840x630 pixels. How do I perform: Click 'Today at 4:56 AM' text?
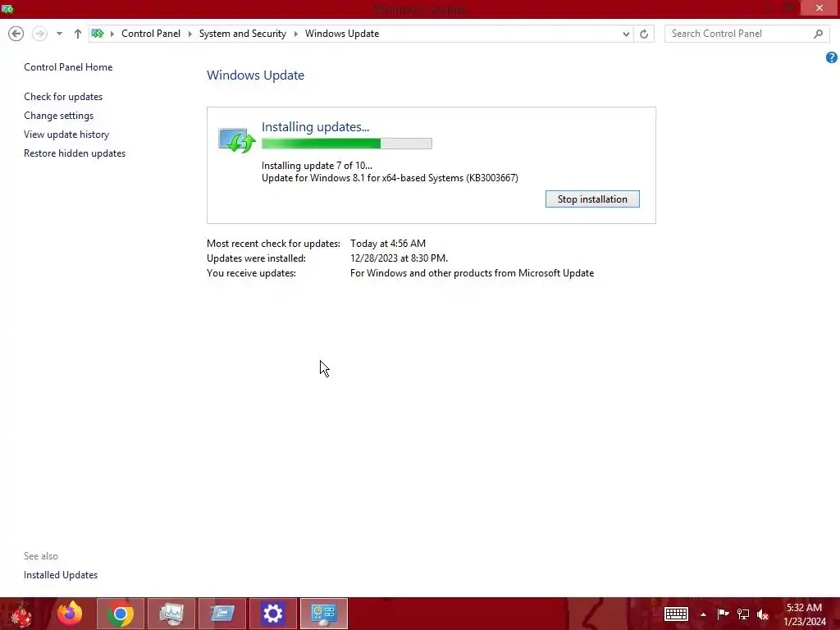(x=388, y=243)
